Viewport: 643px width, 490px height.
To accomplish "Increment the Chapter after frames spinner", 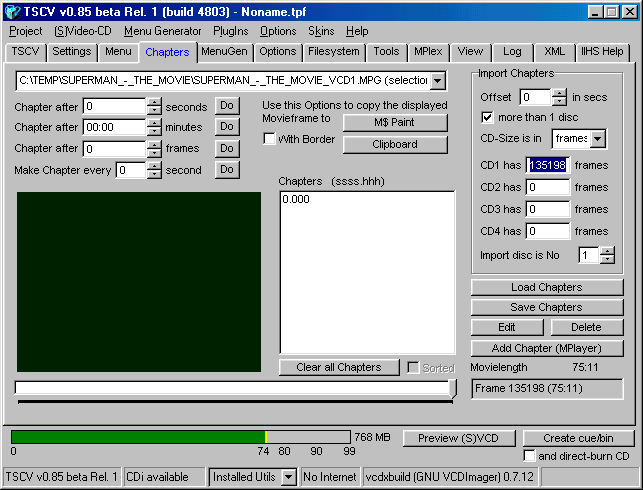I will 154,145.
